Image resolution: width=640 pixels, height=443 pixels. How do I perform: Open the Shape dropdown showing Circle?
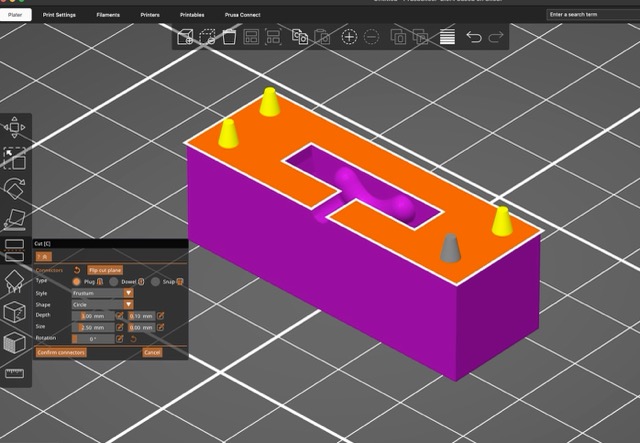(x=102, y=305)
